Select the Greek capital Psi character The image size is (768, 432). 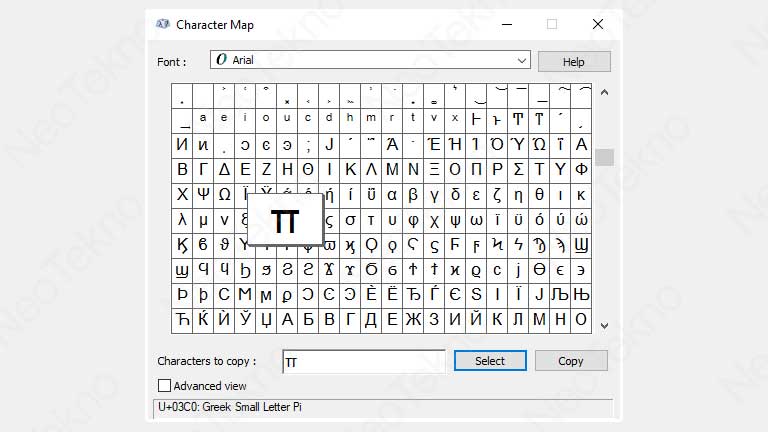[x=203, y=194]
